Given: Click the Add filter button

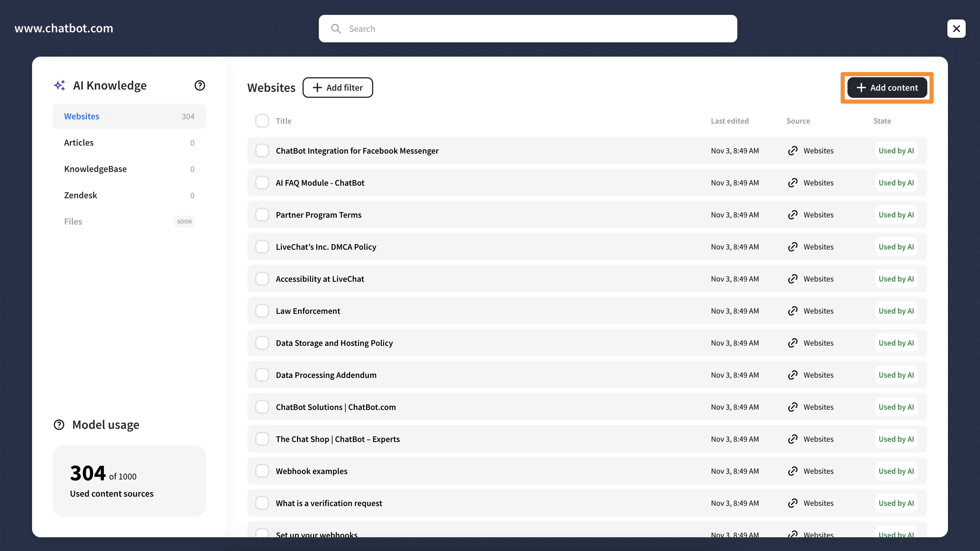Looking at the screenshot, I should point(338,88).
